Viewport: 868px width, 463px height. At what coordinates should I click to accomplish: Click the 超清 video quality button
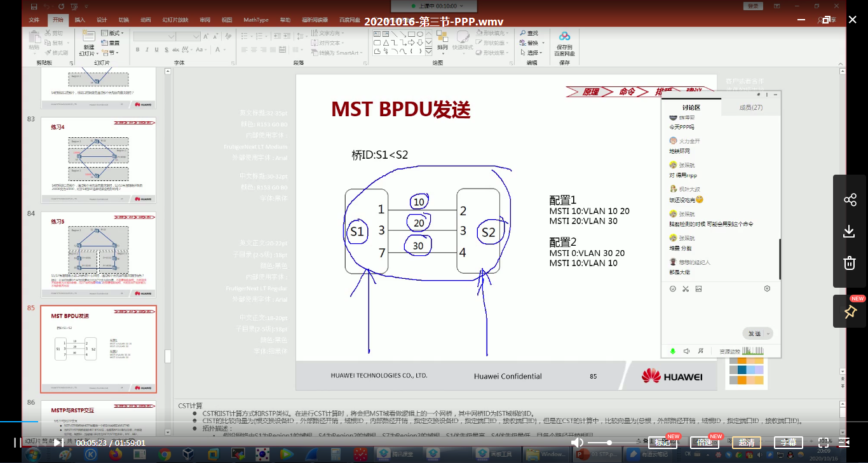coord(747,443)
